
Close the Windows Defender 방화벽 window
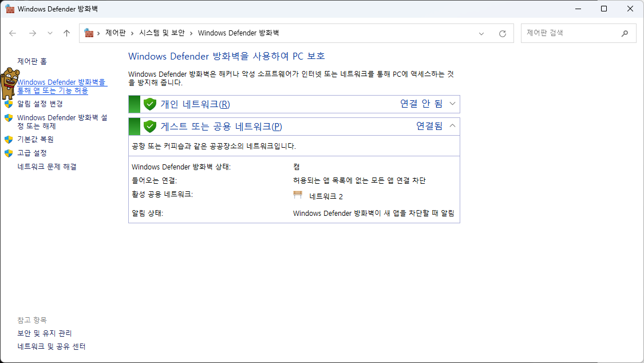pos(630,9)
